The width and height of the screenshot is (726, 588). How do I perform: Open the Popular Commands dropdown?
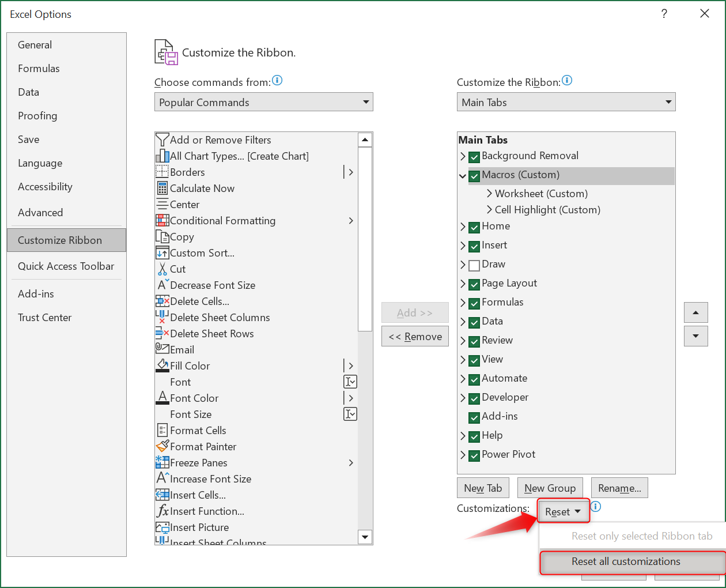263,102
